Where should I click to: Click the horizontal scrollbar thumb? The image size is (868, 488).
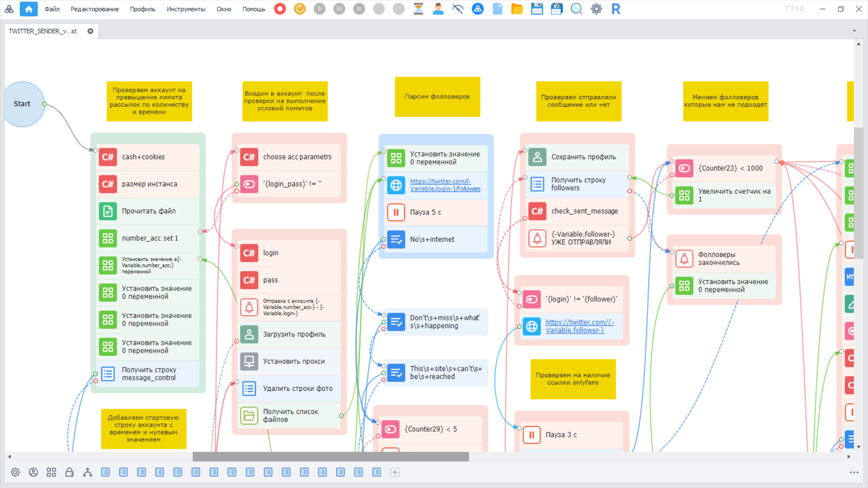pos(330,456)
